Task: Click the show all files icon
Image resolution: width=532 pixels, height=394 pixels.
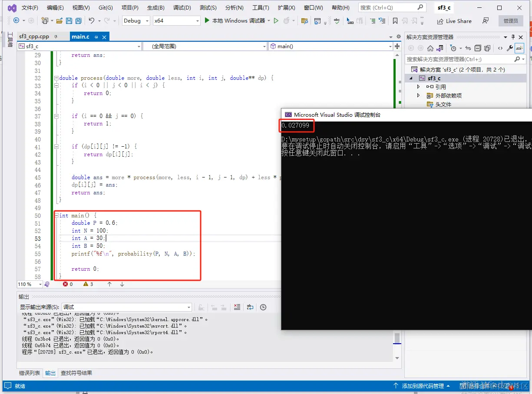Action: point(487,48)
